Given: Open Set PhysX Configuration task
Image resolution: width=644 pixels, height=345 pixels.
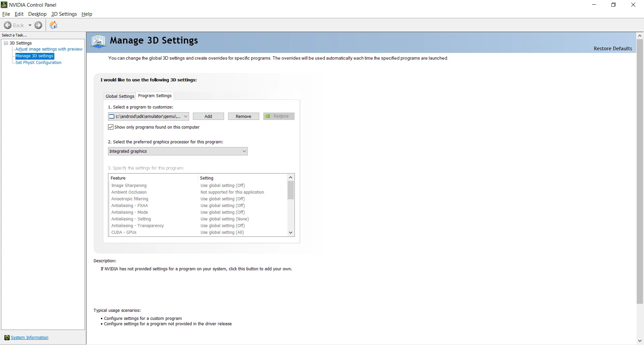Looking at the screenshot, I should [x=39, y=63].
